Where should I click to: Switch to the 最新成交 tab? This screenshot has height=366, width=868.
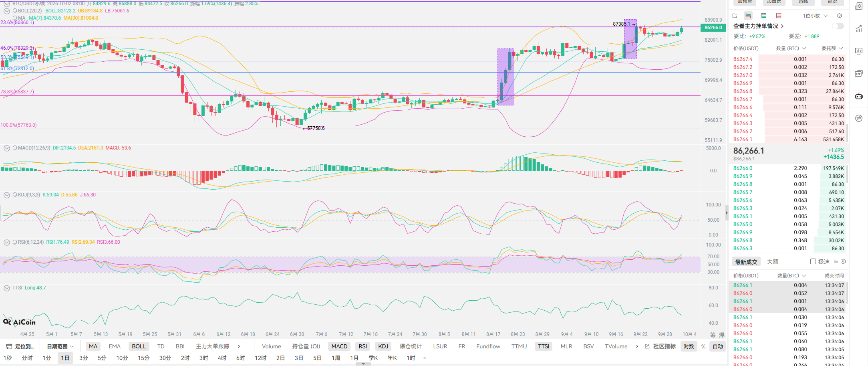coord(746,262)
